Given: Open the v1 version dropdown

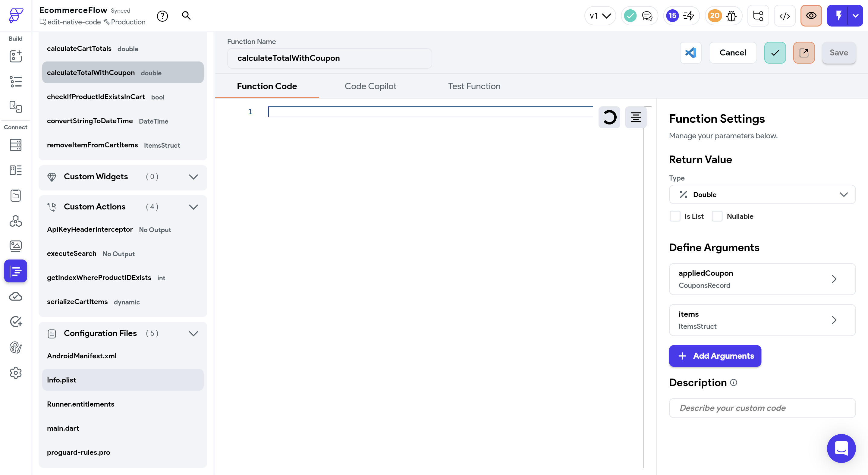Looking at the screenshot, I should pyautogui.click(x=600, y=15).
